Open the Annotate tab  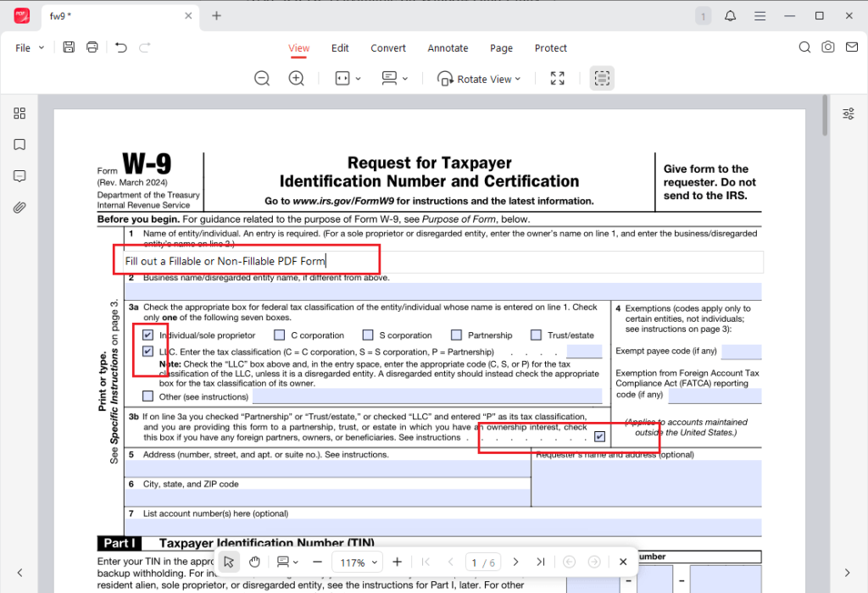tap(448, 48)
